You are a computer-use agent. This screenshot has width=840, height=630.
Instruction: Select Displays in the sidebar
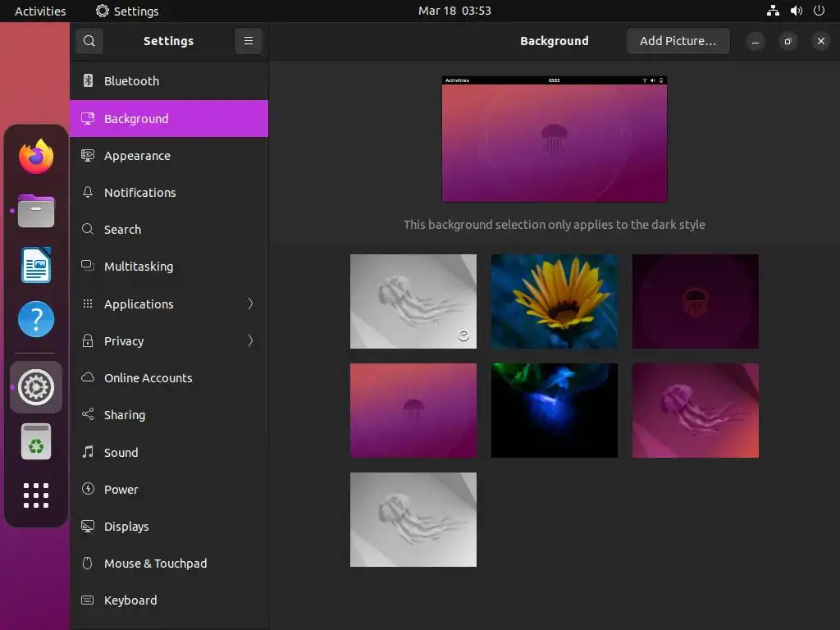169,526
